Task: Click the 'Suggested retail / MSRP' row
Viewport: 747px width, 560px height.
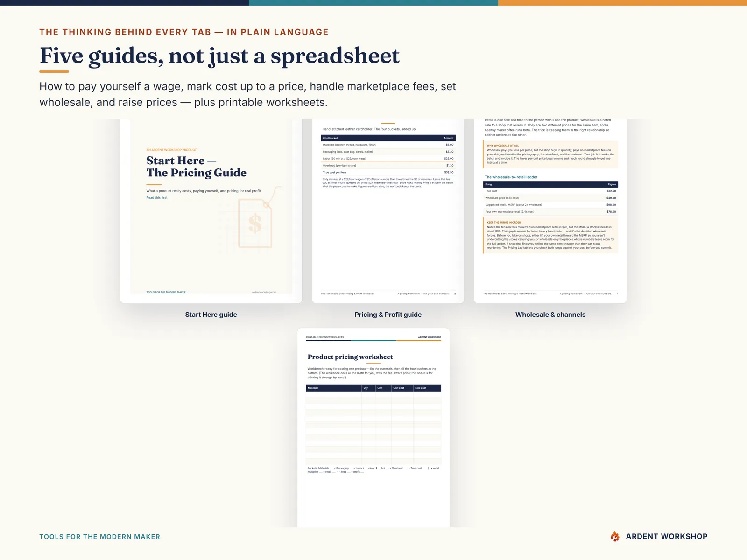Action: pos(550,205)
